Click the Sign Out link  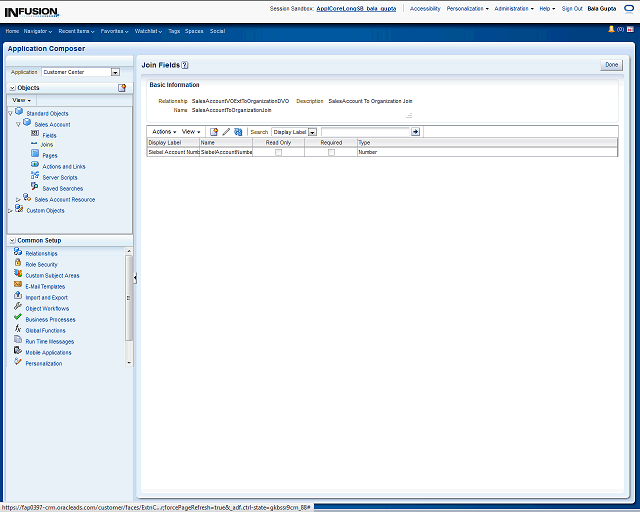572,8
